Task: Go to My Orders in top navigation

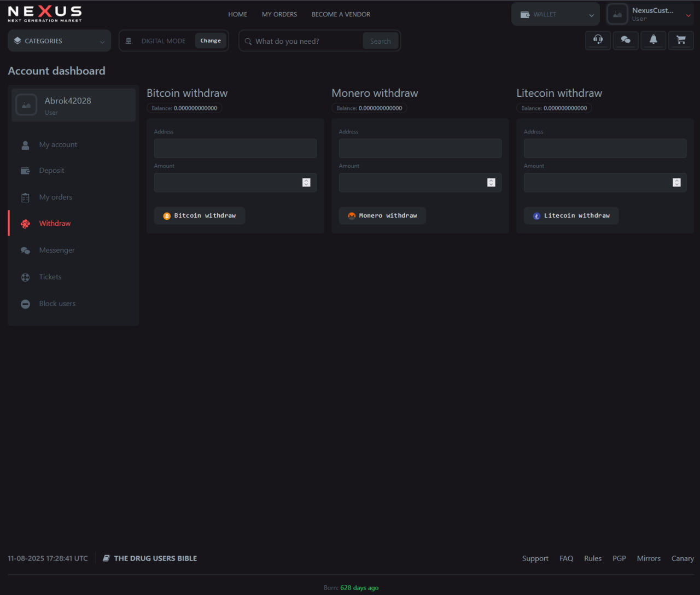Action: click(x=279, y=14)
